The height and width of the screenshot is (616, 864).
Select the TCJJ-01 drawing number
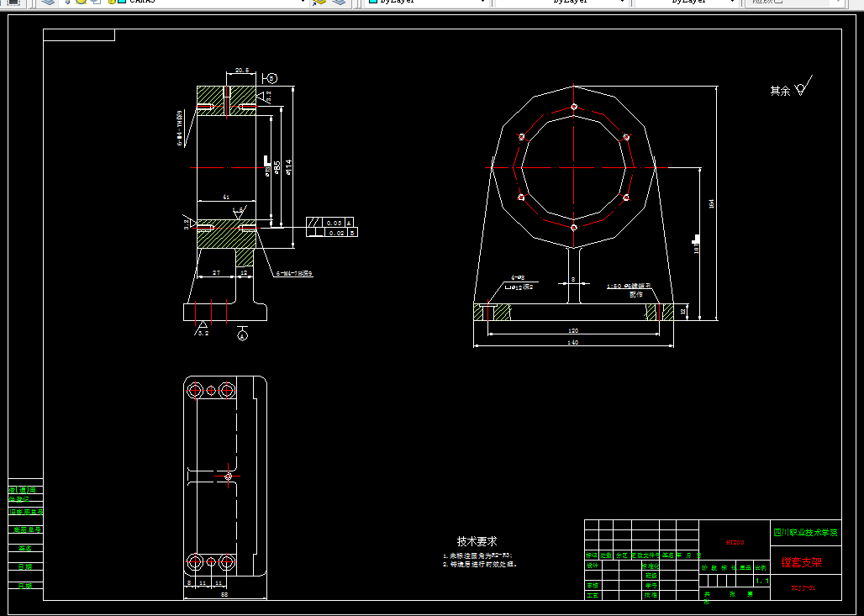(x=803, y=588)
